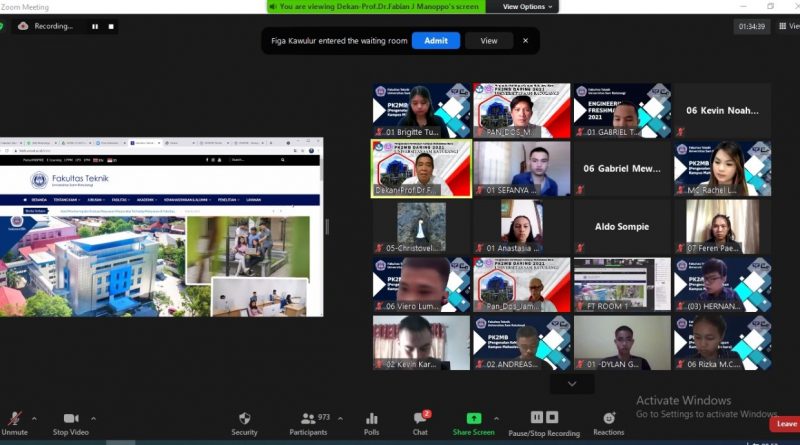This screenshot has height=445, width=800.
Task: Click the Recording cloud indicator
Action: [x=23, y=26]
